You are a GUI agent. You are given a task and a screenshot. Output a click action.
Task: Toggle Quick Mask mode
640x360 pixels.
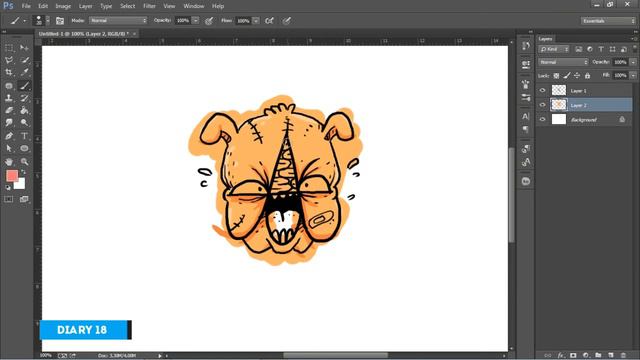coord(9,199)
